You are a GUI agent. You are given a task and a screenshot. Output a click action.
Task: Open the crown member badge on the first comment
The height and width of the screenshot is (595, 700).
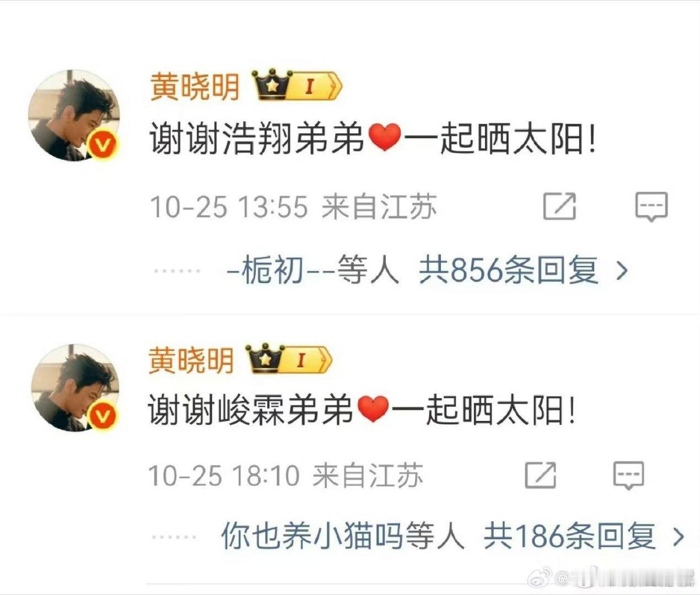point(298,86)
